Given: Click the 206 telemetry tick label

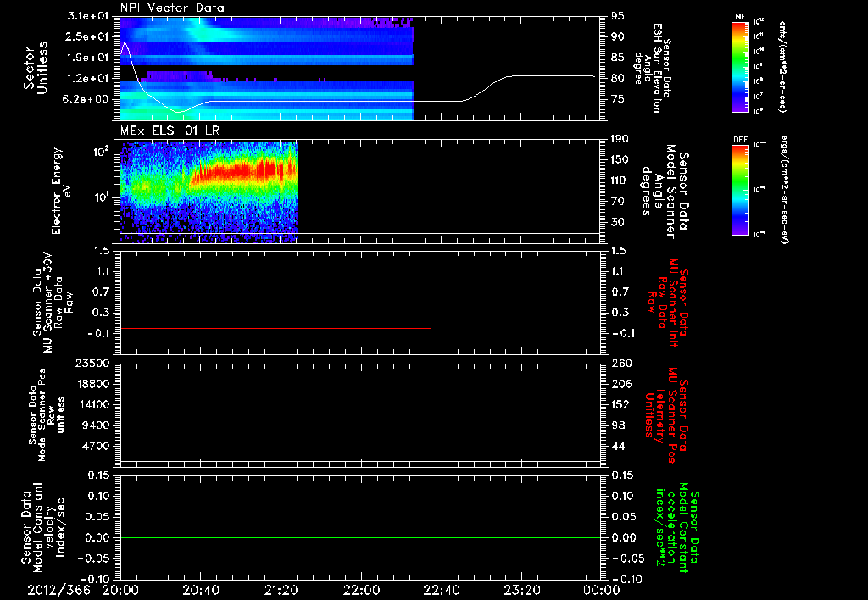Looking at the screenshot, I should [620, 384].
